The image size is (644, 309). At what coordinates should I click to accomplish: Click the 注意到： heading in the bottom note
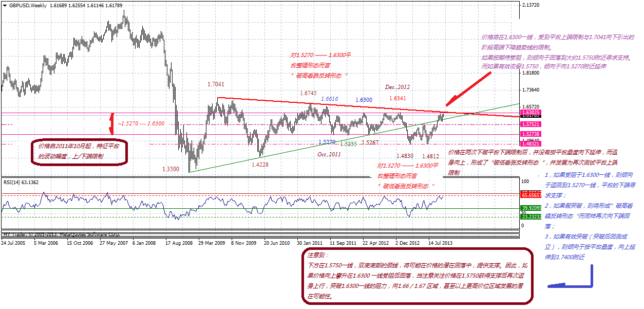(x=318, y=255)
